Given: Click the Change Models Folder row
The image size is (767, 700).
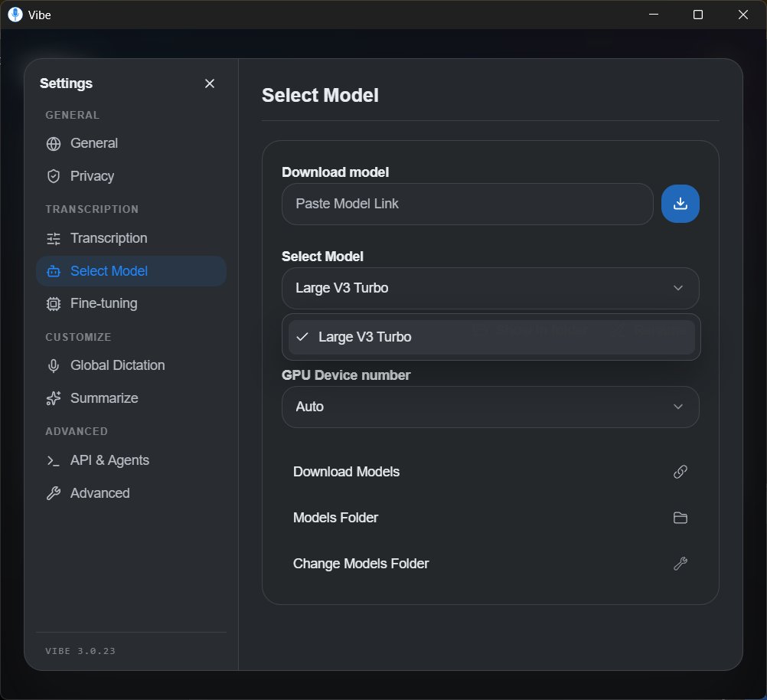Looking at the screenshot, I should click(x=490, y=564).
